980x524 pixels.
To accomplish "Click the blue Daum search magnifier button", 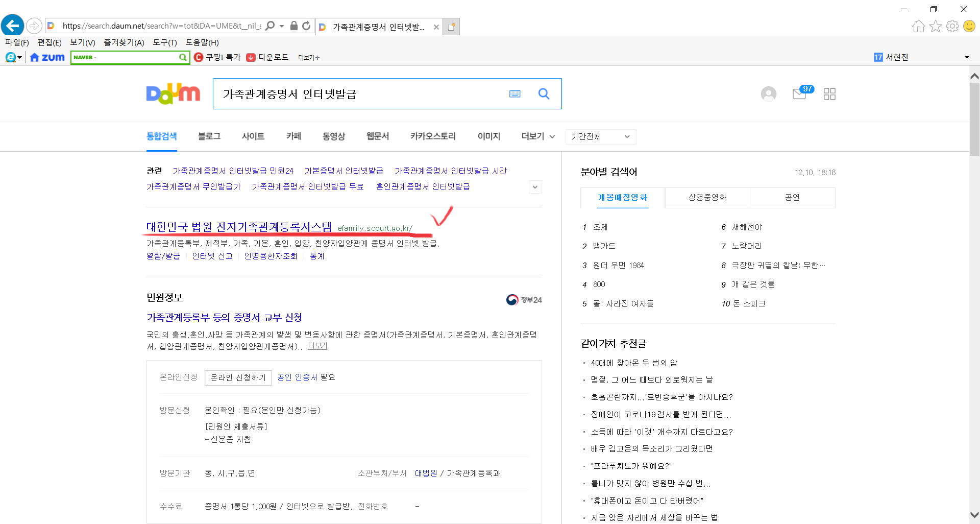I will point(544,94).
